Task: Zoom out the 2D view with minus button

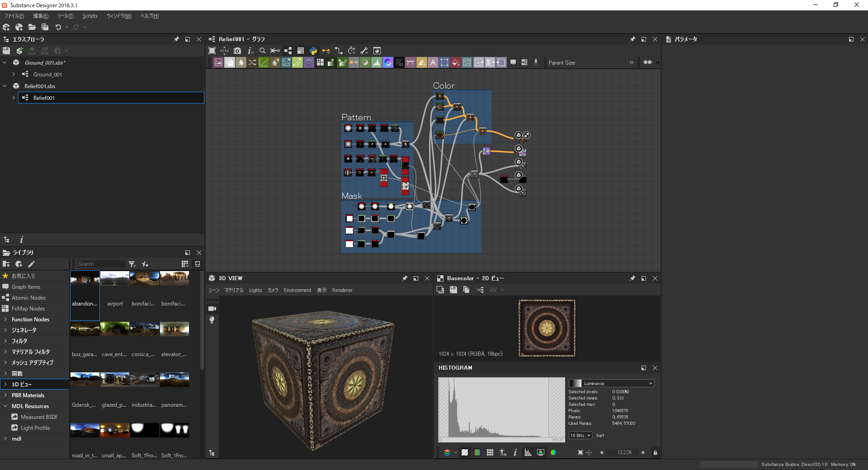Action: coord(602,452)
